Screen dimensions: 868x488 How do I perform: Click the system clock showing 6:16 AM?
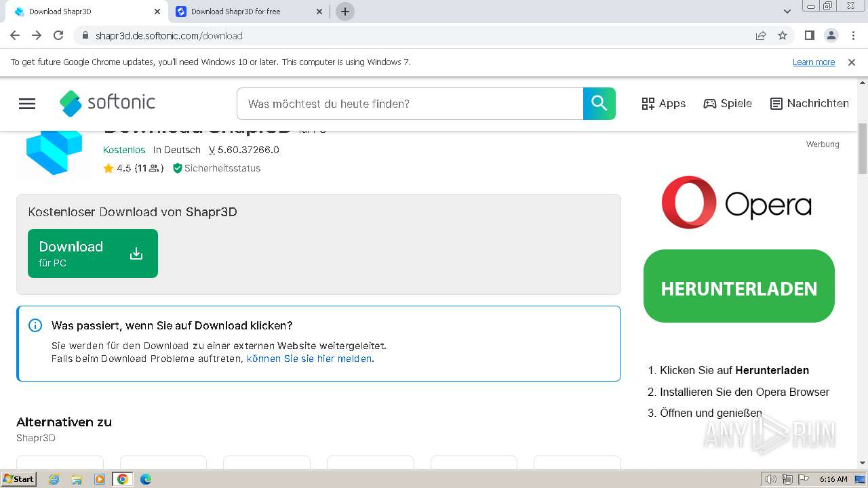(833, 479)
